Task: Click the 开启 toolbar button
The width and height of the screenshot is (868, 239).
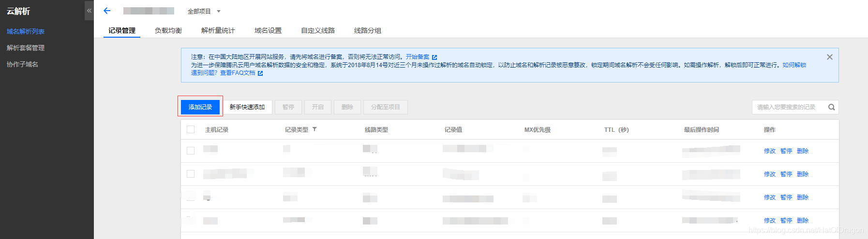Action: coord(318,107)
